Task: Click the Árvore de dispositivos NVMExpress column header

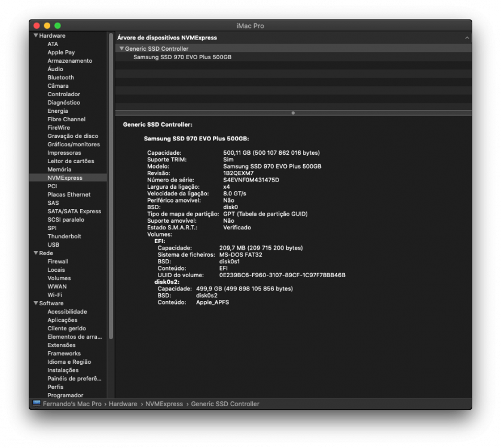Action: pos(294,38)
